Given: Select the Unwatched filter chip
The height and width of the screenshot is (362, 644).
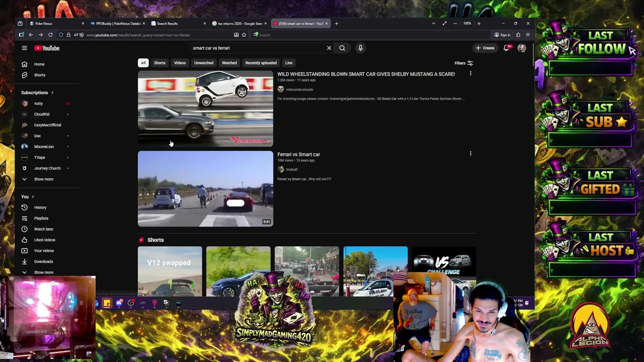Looking at the screenshot, I should click(x=204, y=63).
